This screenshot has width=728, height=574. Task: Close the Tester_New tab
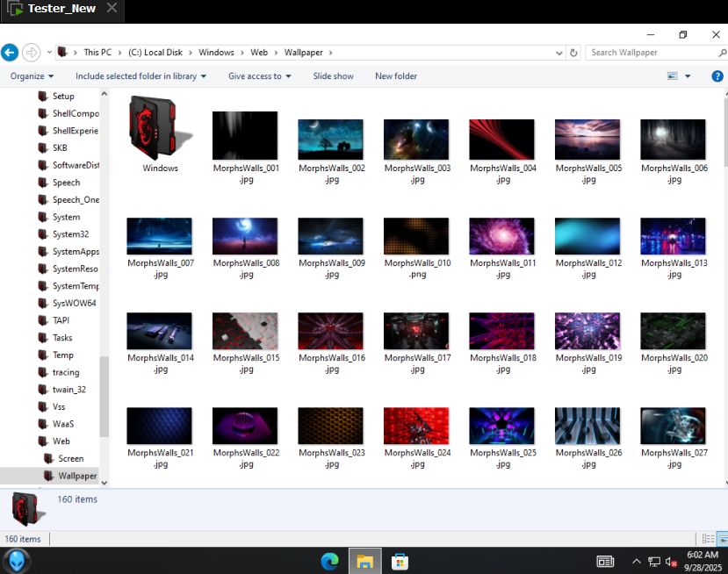pos(112,8)
